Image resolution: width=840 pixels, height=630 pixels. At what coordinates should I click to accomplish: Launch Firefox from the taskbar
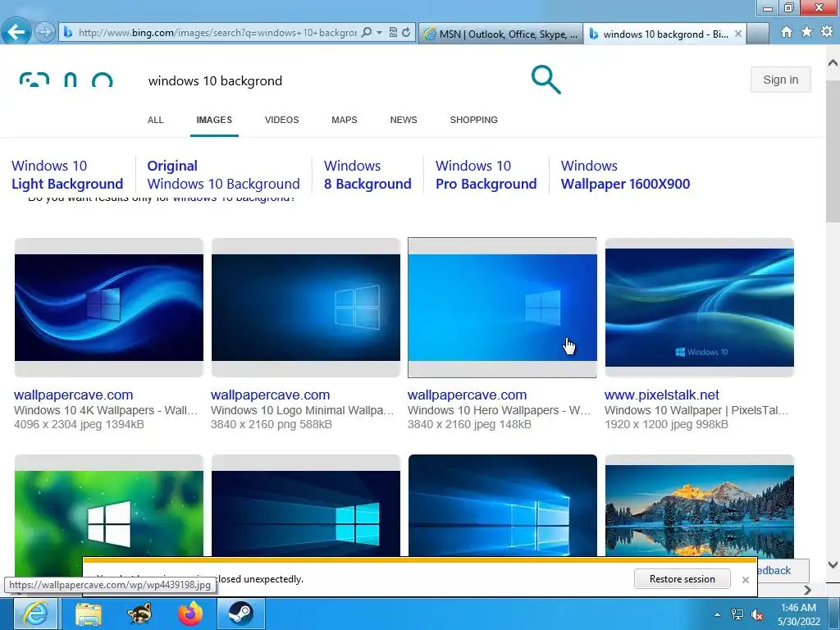click(190, 614)
